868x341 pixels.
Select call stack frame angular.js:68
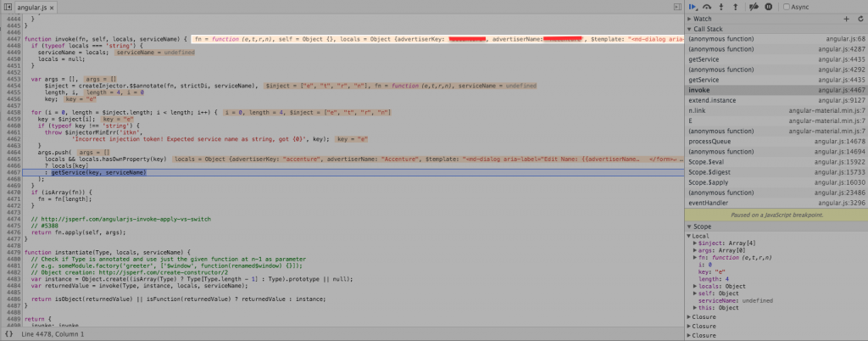(x=776, y=39)
